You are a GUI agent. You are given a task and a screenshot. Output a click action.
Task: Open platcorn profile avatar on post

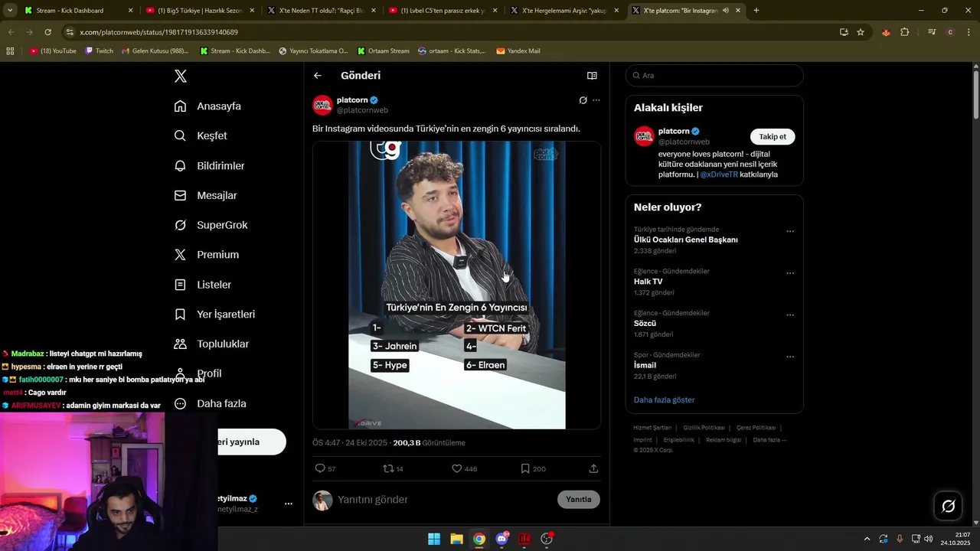click(322, 105)
